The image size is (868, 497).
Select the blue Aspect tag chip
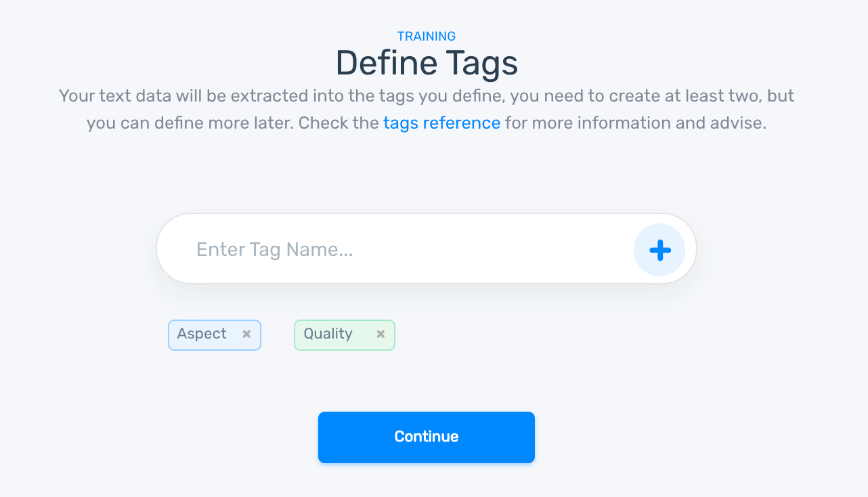pos(202,334)
